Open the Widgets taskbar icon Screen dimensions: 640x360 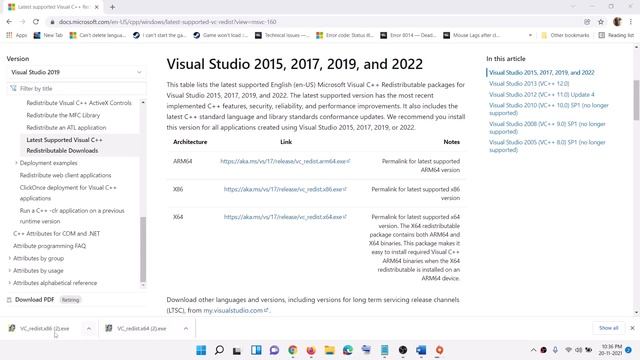256,350
